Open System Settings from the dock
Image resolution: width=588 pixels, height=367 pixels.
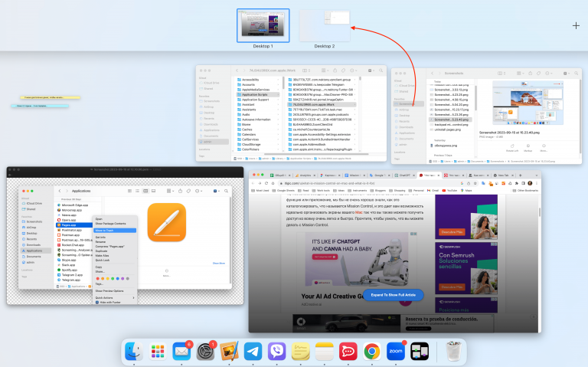(205, 351)
